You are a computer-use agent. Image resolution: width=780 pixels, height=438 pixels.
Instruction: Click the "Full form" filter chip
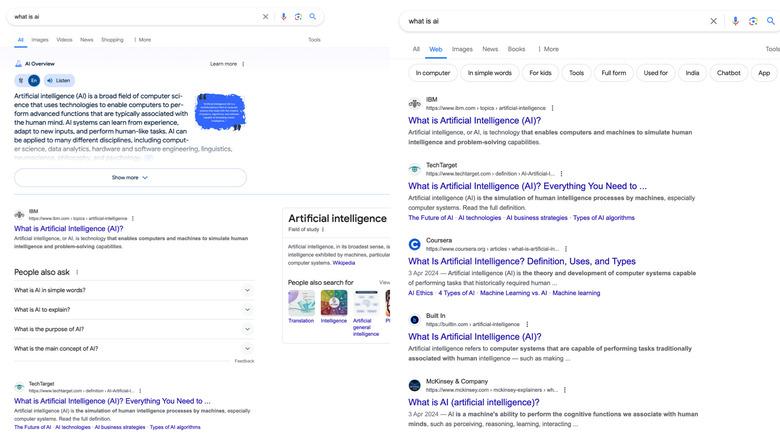click(614, 73)
